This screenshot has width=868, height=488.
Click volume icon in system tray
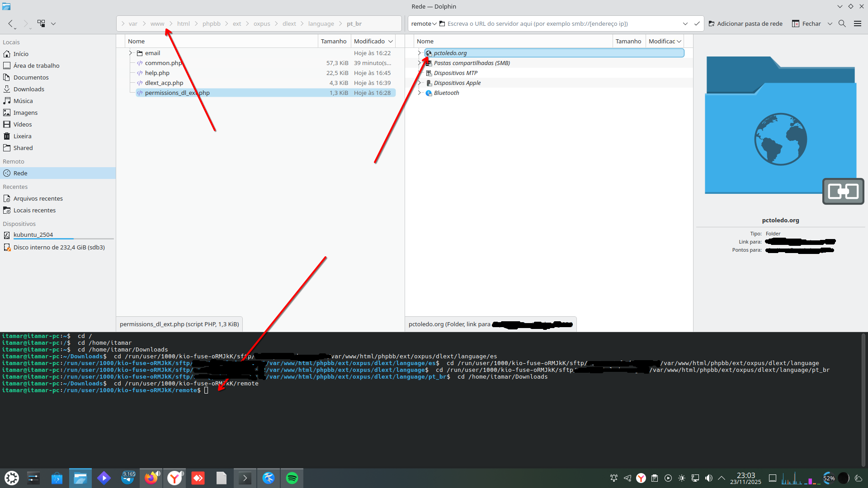(708, 478)
